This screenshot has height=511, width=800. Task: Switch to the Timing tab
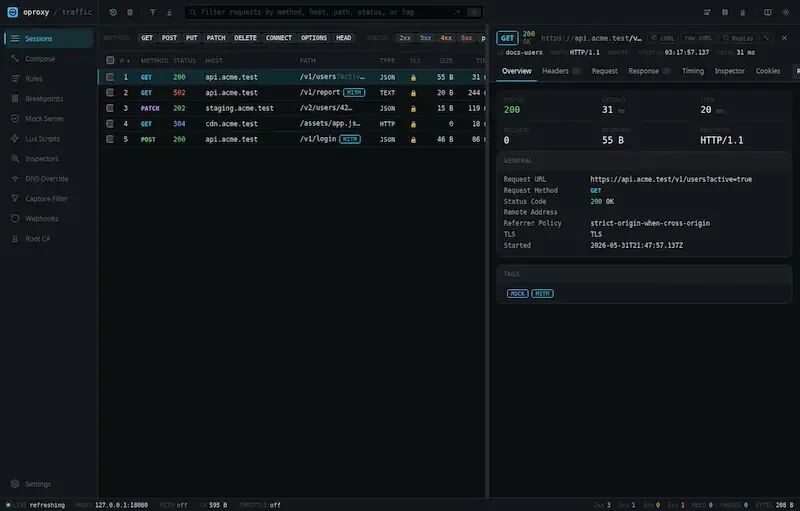click(x=693, y=71)
